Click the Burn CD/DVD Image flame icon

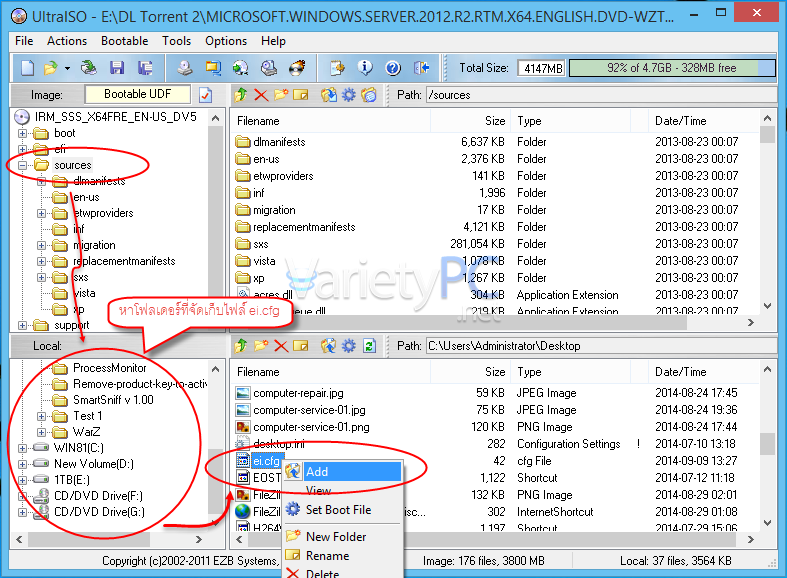click(x=297, y=68)
